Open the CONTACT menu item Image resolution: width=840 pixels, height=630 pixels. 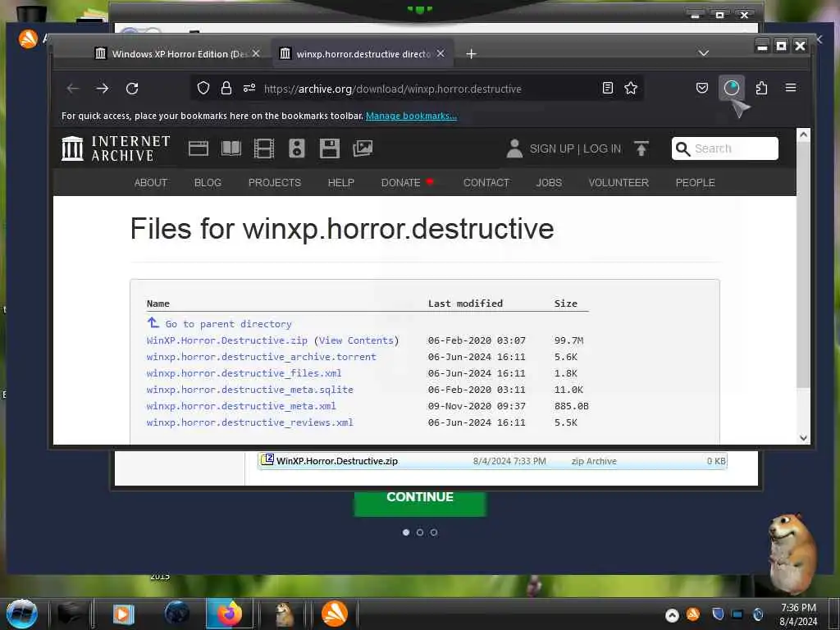pos(486,183)
